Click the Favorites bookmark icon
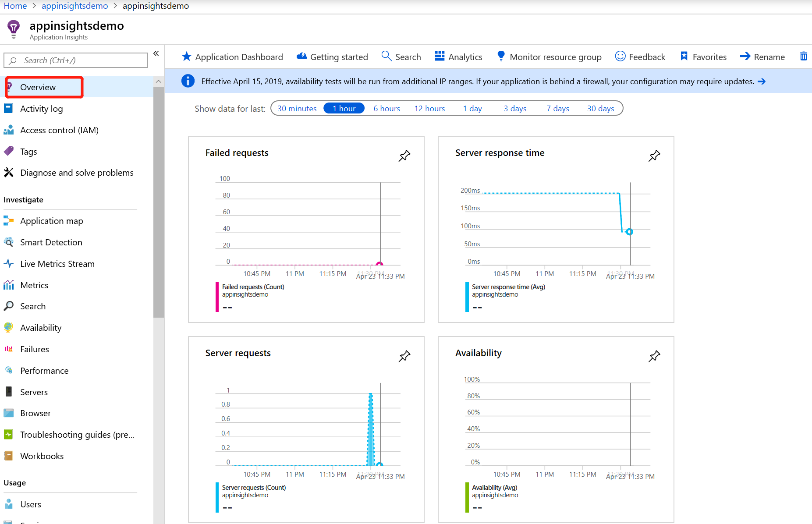The height and width of the screenshot is (524, 812). [x=684, y=56]
